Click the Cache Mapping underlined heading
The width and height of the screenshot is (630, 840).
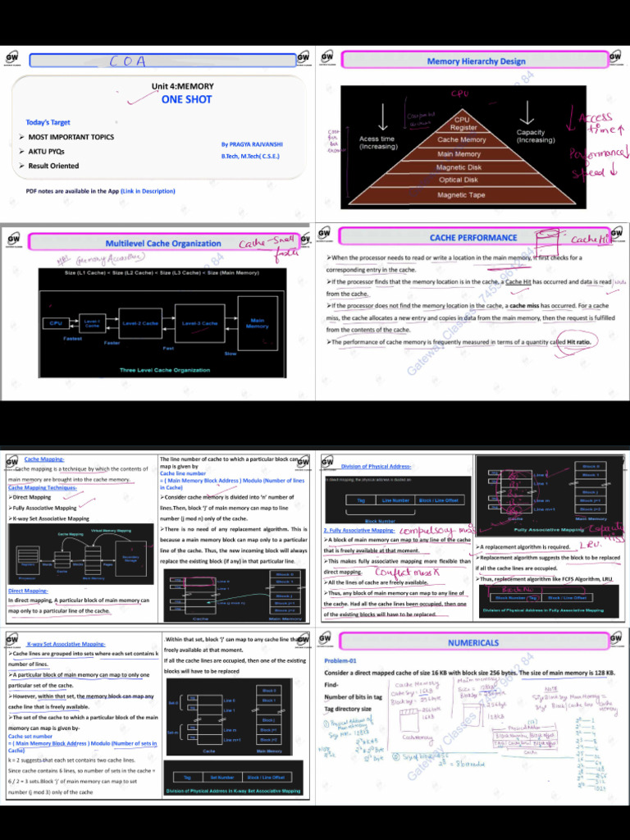44,459
